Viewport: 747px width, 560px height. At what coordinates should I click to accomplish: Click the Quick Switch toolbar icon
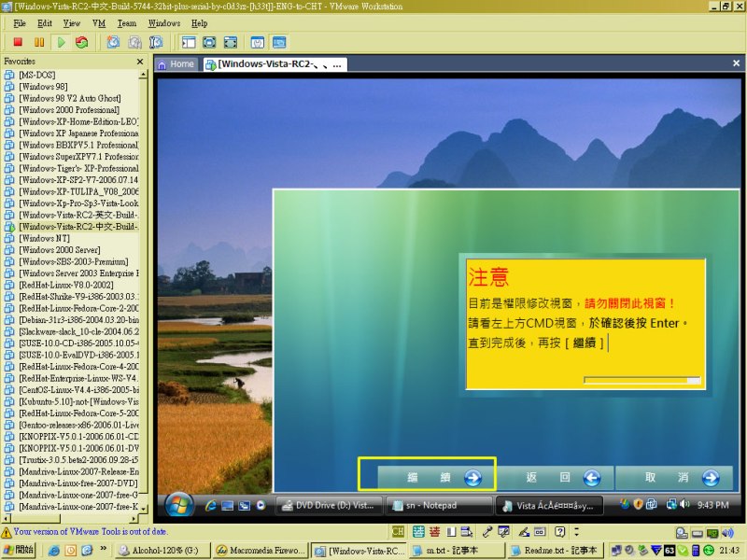pos(230,42)
